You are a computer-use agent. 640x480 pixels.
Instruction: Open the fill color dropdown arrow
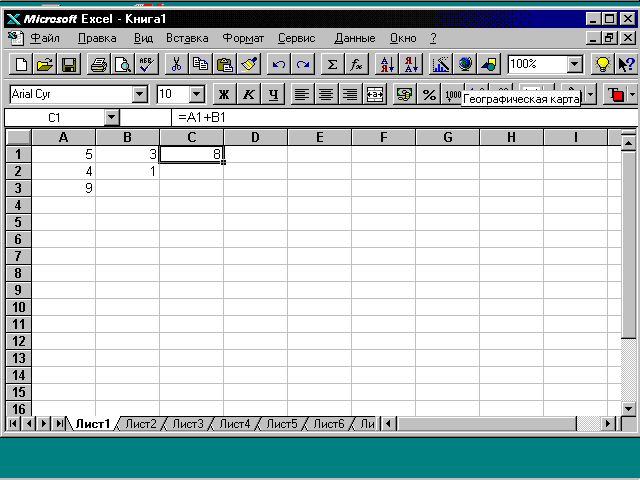tap(590, 95)
